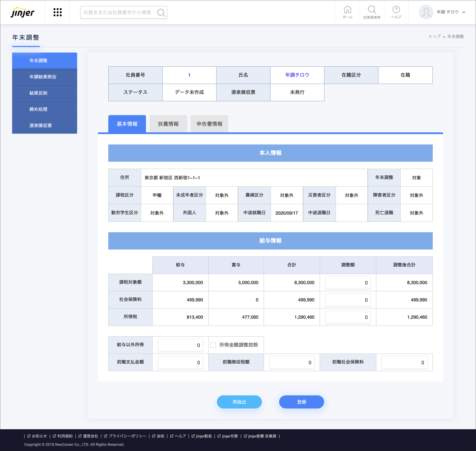Screen dimensions: 476x451
Task: Open employee search magnifier icon
Action: tap(372, 10)
